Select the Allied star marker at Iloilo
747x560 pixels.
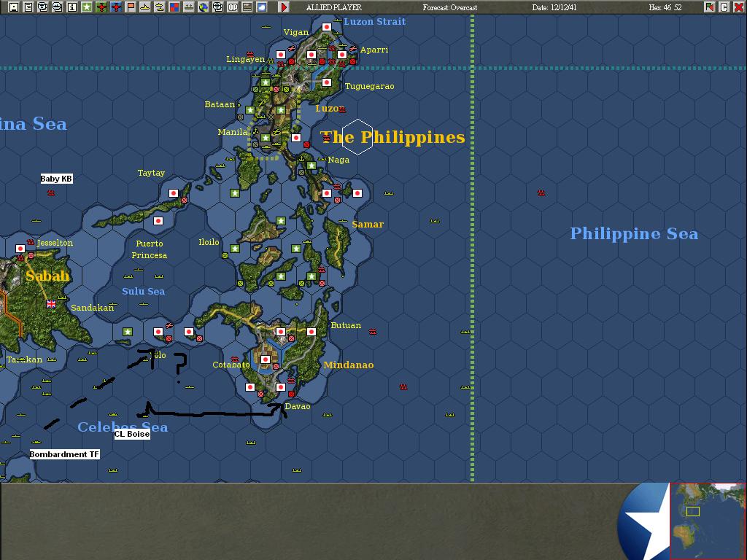pos(235,249)
